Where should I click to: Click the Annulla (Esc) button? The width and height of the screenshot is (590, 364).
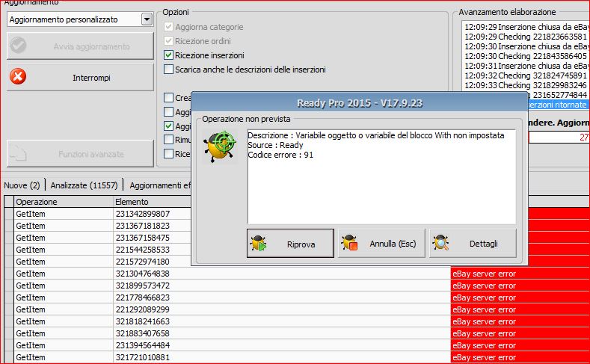click(381, 244)
